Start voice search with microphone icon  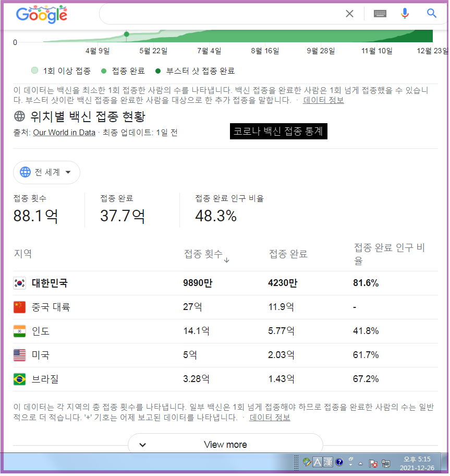coord(406,14)
